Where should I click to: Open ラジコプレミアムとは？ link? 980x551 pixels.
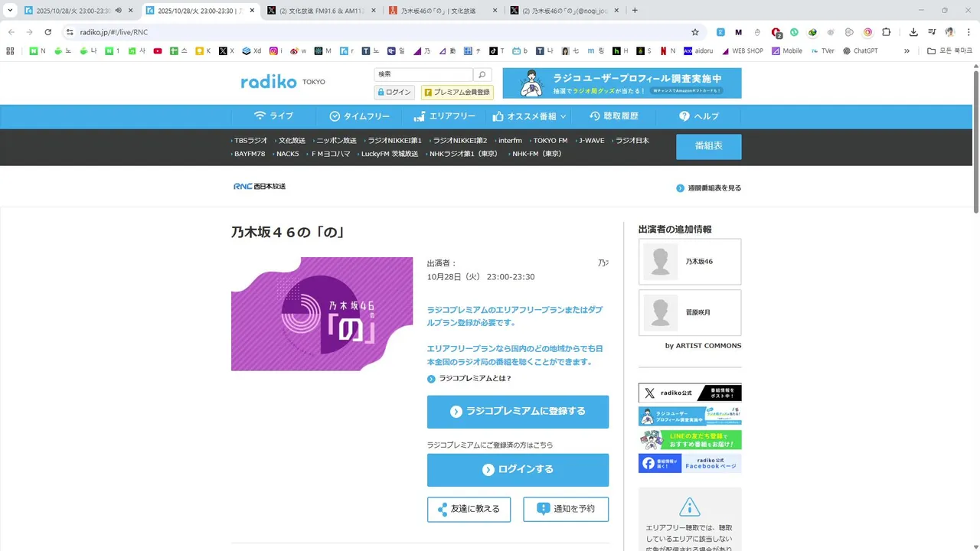[469, 378]
